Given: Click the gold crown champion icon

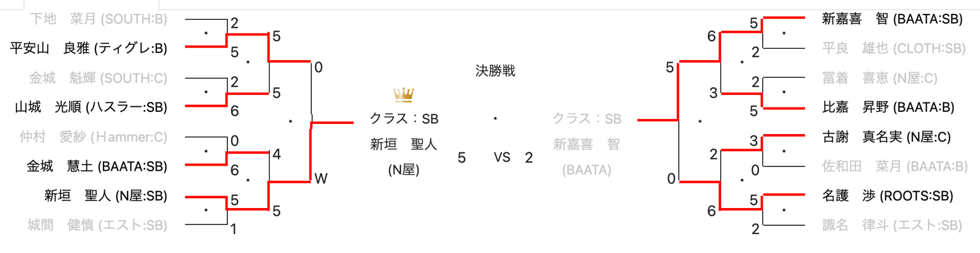Looking at the screenshot, I should tap(403, 96).
